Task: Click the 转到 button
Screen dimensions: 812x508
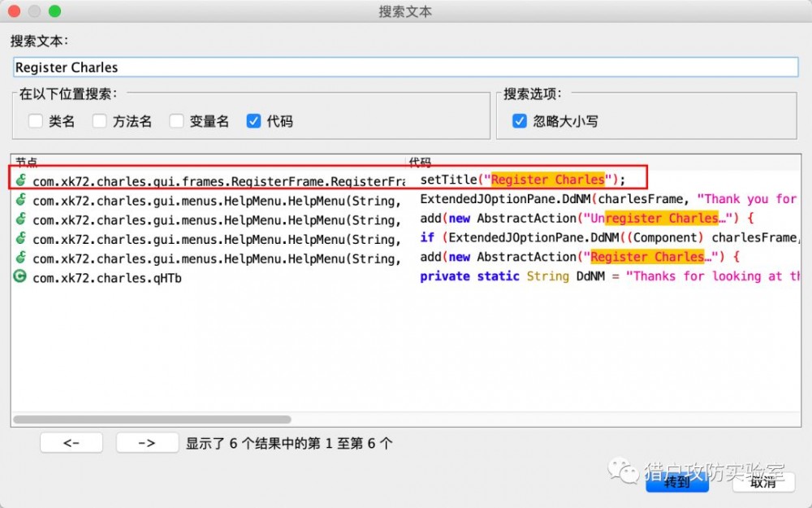Action: (x=677, y=482)
